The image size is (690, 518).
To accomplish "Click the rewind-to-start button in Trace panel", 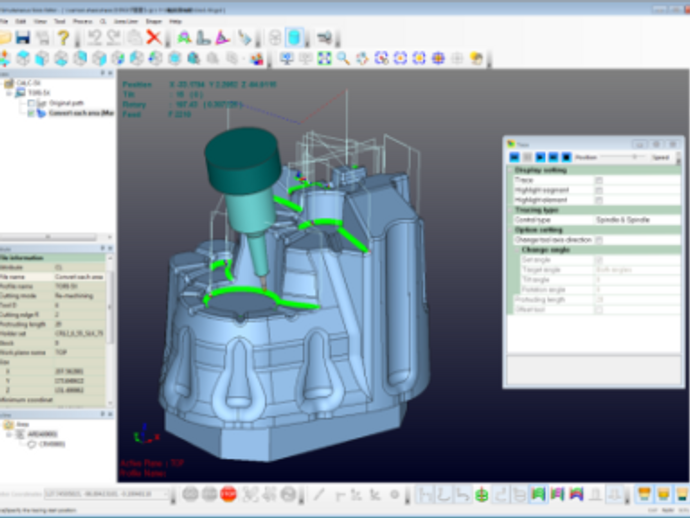I will tap(514, 157).
